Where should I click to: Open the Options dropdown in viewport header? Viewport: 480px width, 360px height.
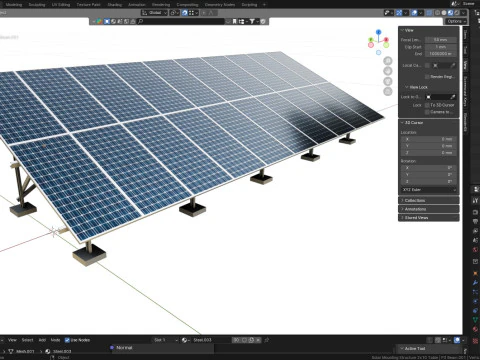(x=456, y=21)
